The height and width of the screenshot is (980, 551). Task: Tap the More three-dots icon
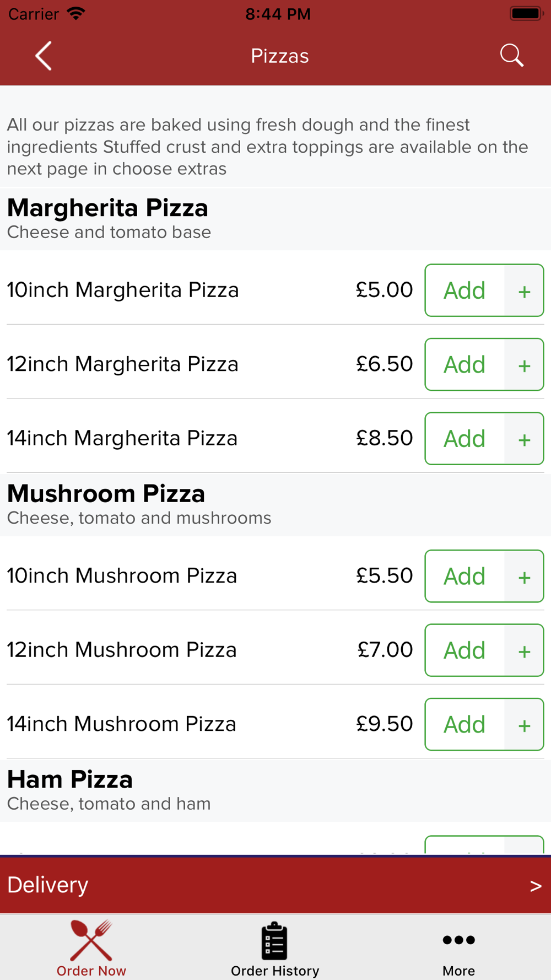pos(458,940)
